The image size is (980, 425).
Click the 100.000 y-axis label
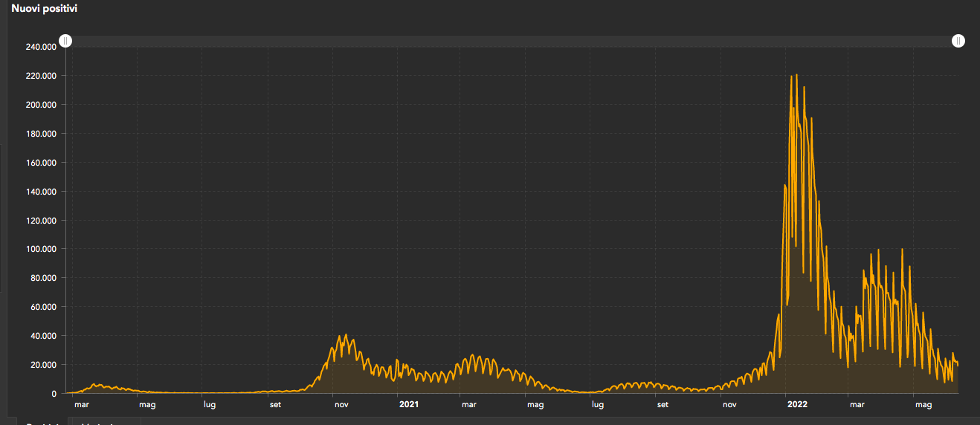42,249
